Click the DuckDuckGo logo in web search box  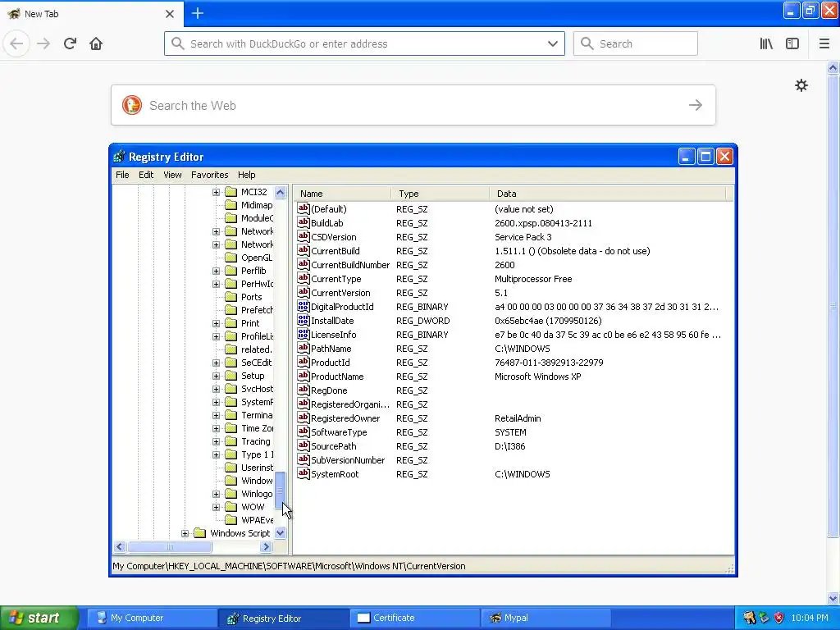tap(132, 105)
